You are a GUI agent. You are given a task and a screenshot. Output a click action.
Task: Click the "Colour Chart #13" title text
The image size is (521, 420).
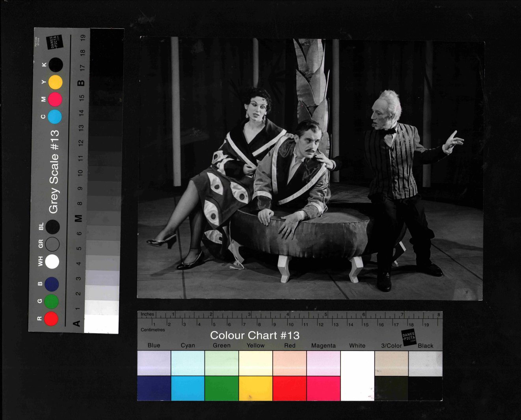click(x=255, y=335)
